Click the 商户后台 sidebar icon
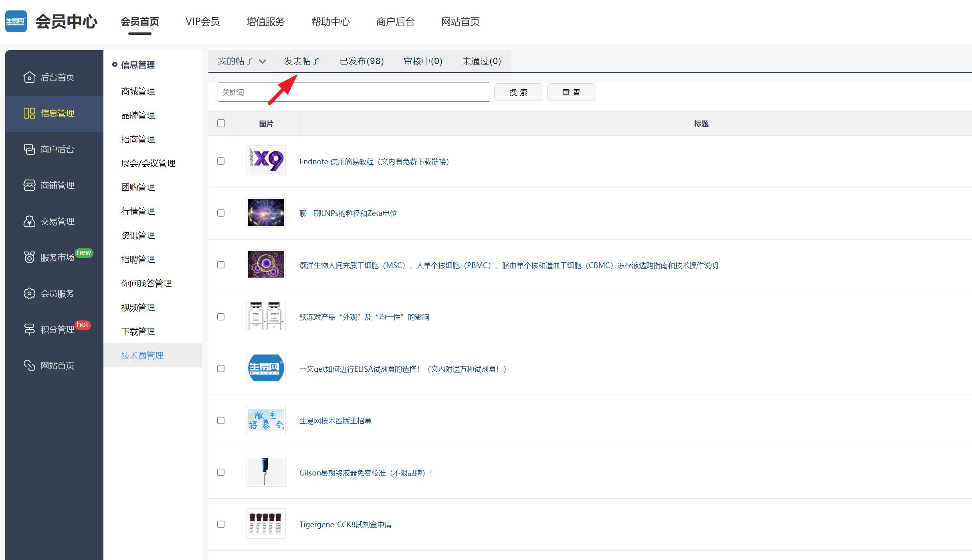 tap(29, 149)
